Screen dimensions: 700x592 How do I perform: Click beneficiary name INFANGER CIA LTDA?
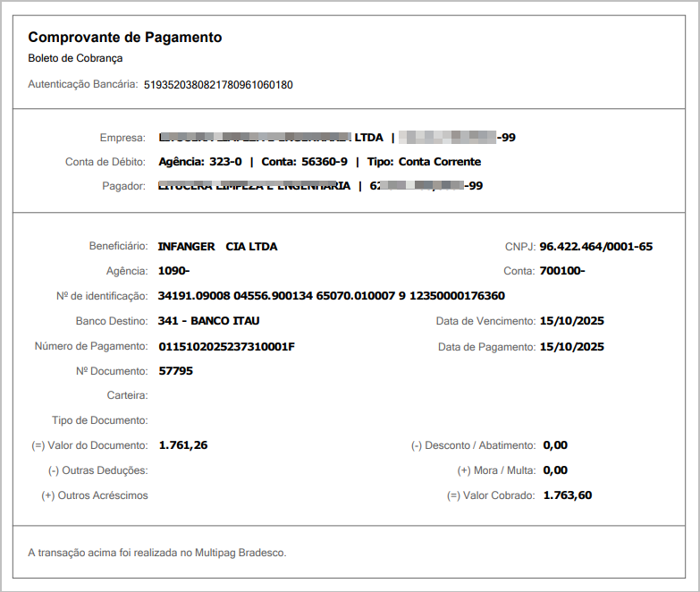[217, 246]
